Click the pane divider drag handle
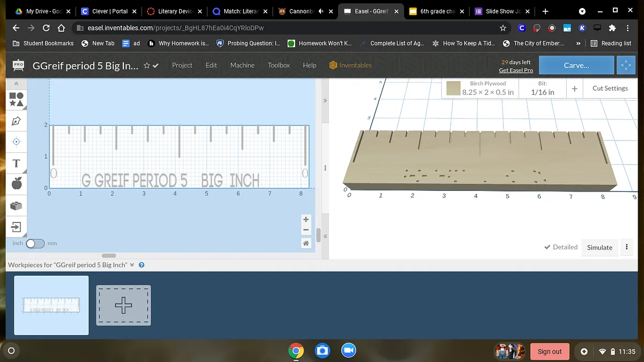The height and width of the screenshot is (362, 644). click(325, 168)
